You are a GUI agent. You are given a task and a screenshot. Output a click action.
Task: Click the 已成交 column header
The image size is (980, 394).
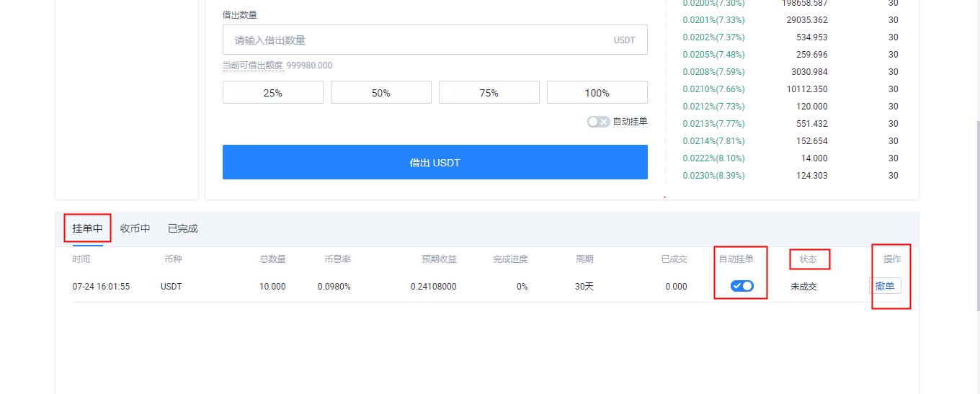pyautogui.click(x=674, y=259)
